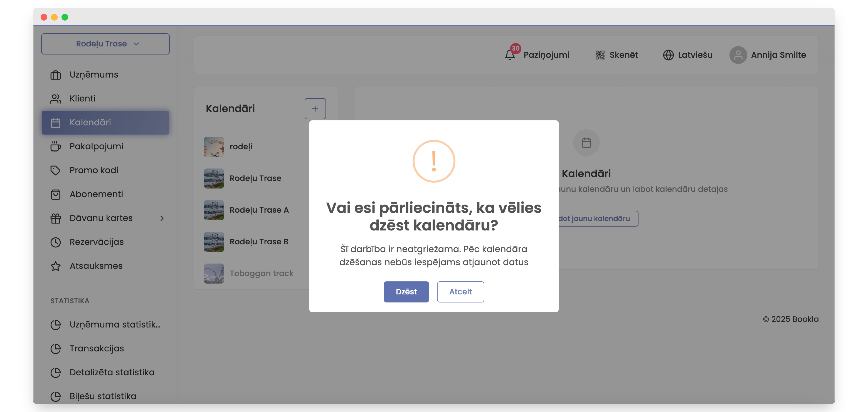The width and height of the screenshot is (868, 412).
Task: Click the Toboggan track calendar thumbnail
Action: pos(214,273)
